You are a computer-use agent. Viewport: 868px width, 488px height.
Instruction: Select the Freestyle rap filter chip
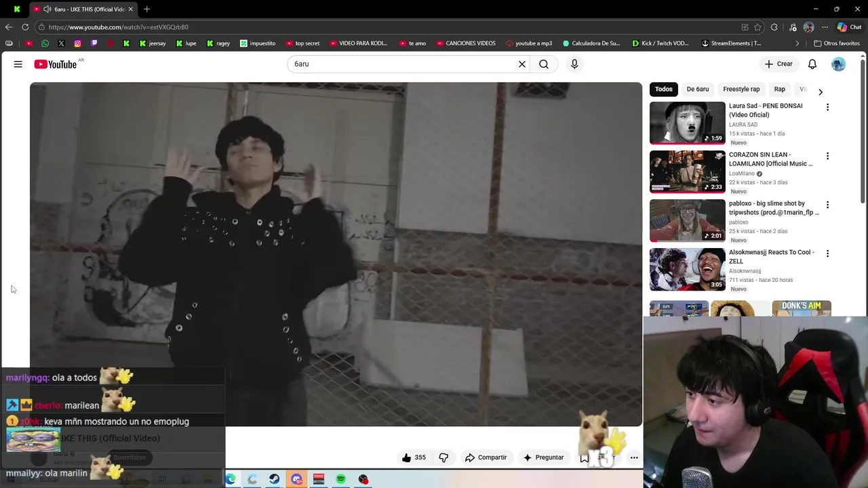coord(741,89)
